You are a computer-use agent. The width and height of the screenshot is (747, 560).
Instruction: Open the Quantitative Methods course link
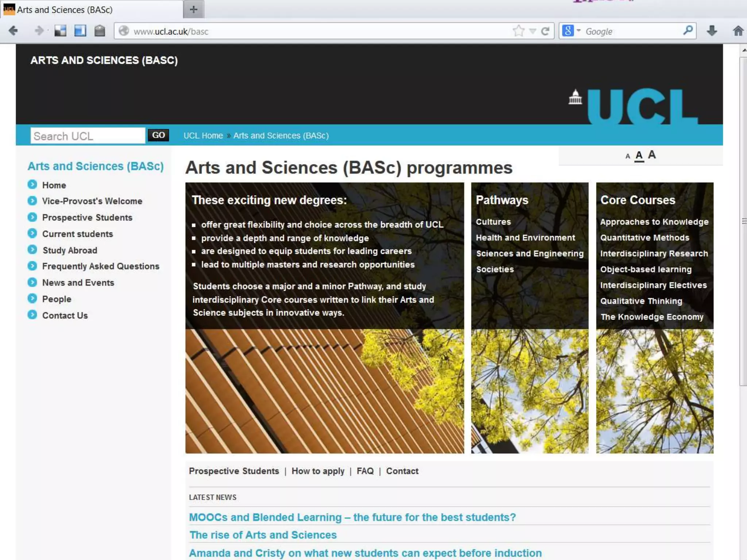645,238
